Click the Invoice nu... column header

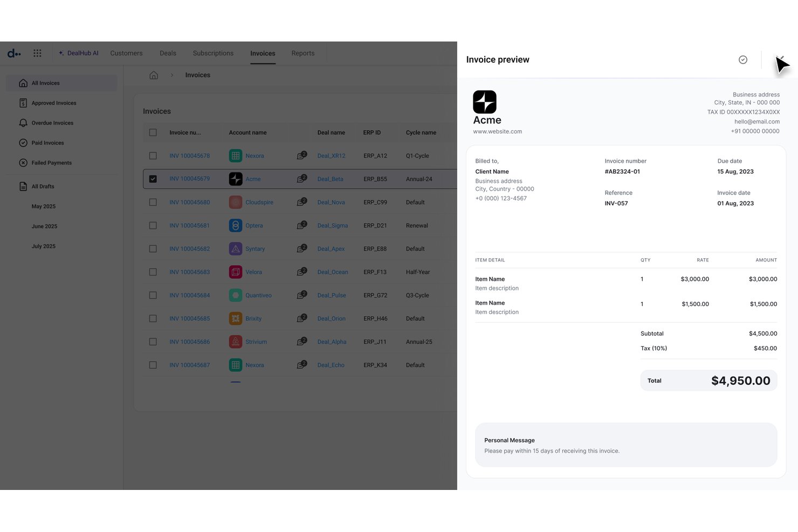[x=185, y=133]
